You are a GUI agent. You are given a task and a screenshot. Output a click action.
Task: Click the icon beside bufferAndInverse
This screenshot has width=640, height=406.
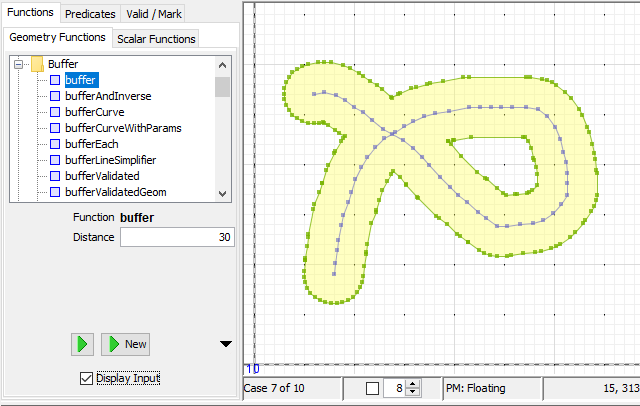(x=55, y=96)
